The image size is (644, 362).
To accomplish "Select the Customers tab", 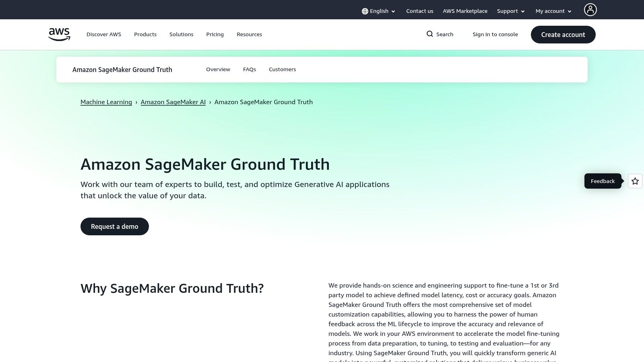I will click(x=282, y=69).
